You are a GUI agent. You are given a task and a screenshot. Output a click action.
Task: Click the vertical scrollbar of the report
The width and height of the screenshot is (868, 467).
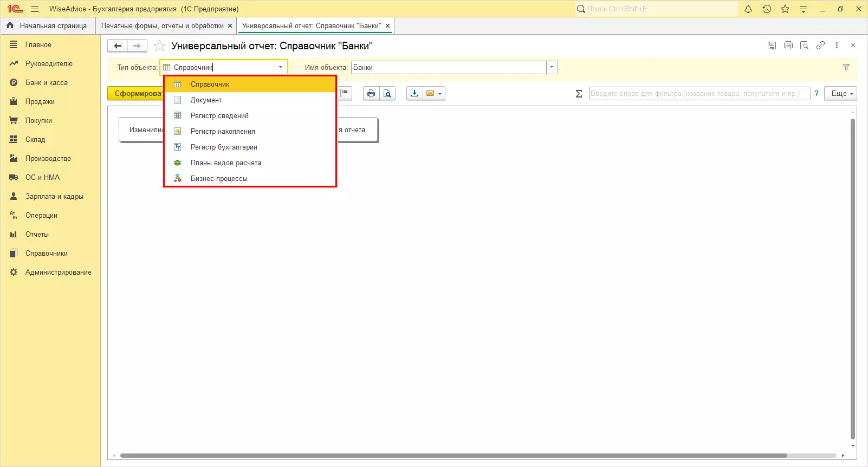coord(853,279)
